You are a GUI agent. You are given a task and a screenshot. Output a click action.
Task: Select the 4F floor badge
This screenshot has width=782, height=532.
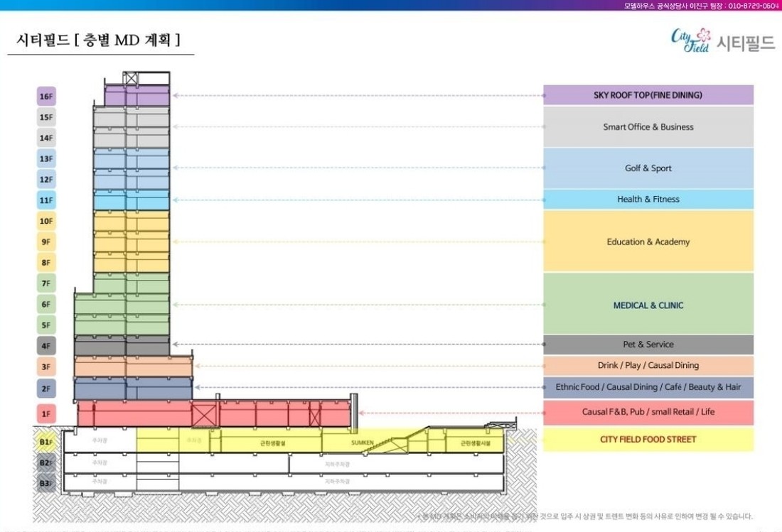[46, 347]
